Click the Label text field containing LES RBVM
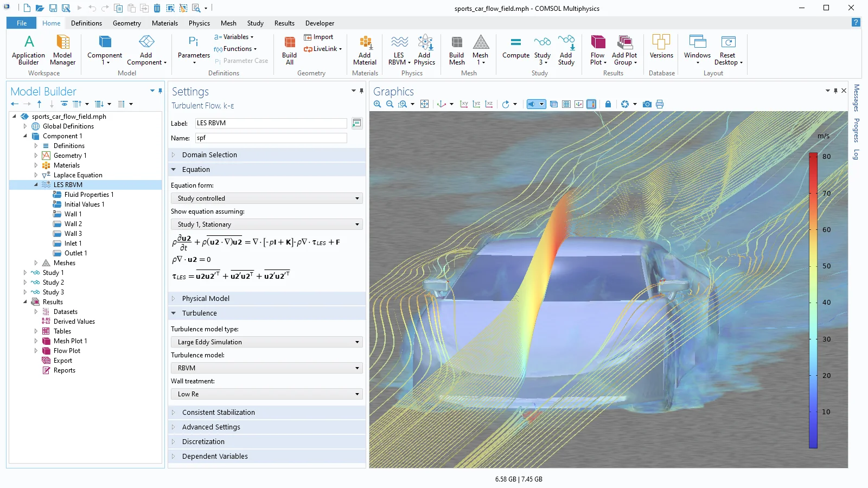 click(x=271, y=123)
